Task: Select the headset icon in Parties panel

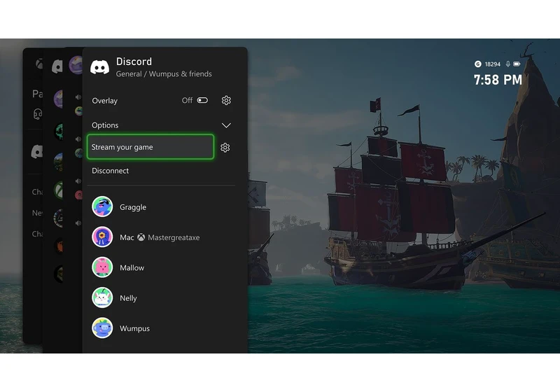Action: click(x=38, y=114)
